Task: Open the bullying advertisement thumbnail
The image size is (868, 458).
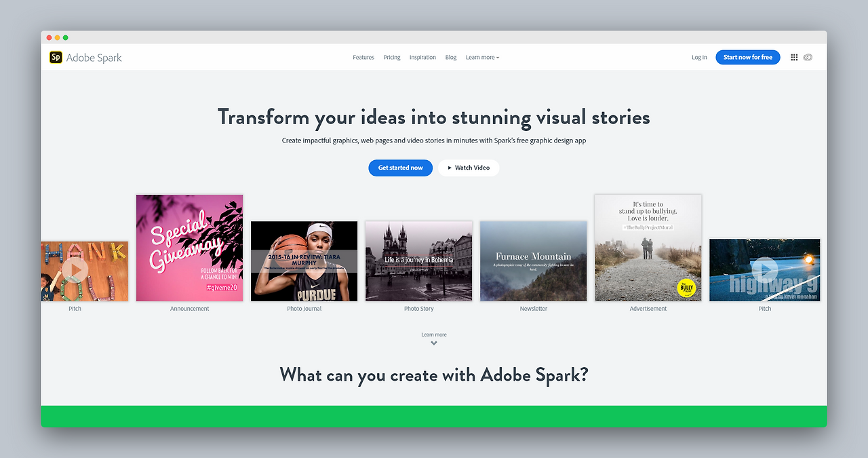Action: click(x=648, y=248)
